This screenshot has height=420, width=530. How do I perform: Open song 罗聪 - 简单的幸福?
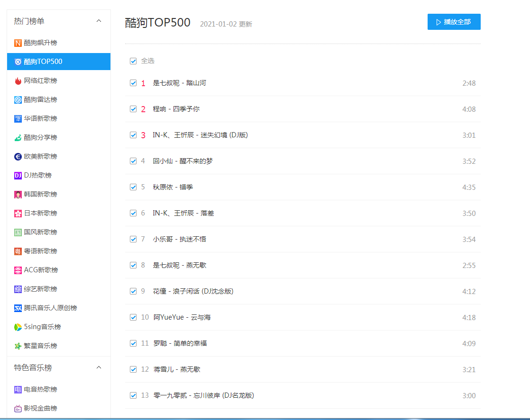(x=180, y=343)
